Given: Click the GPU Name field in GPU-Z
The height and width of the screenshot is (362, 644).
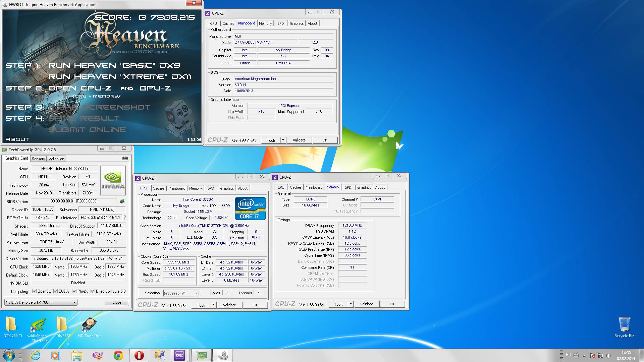Looking at the screenshot, I should tap(64, 169).
